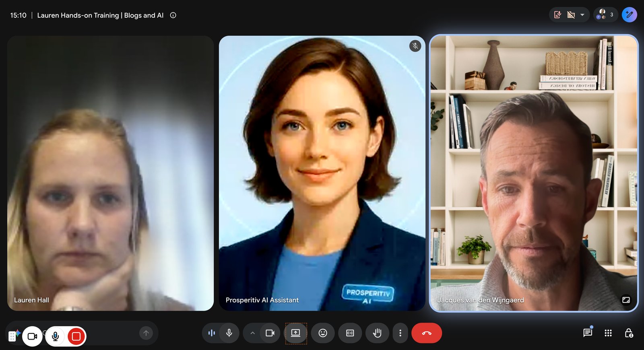Select Lauren Hall video tile
Viewport: 644px width, 350px height.
tap(110, 173)
